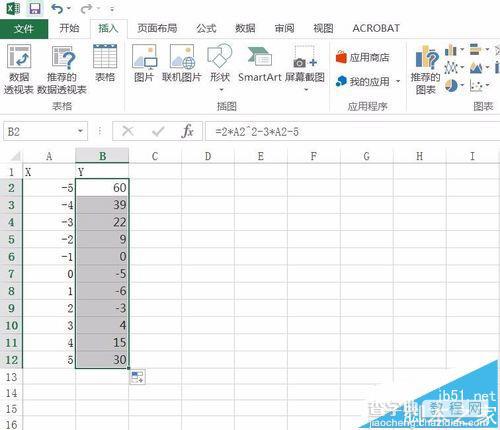This screenshot has width=500, height=430.
Task: Open Online Pictures (联机图片)
Action: [182, 63]
